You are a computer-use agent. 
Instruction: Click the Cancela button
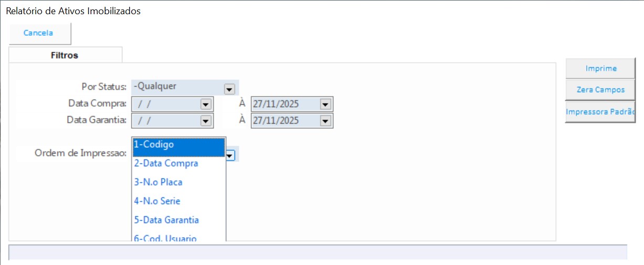39,33
